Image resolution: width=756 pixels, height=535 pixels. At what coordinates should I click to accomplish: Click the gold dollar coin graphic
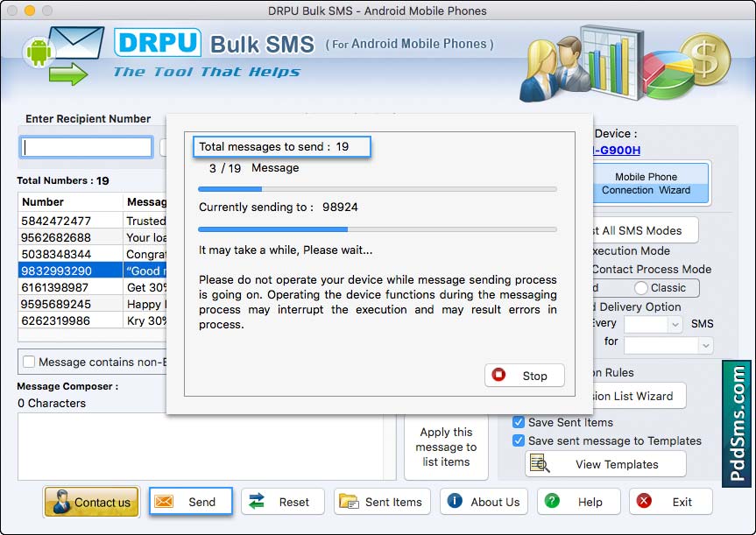coord(705,59)
